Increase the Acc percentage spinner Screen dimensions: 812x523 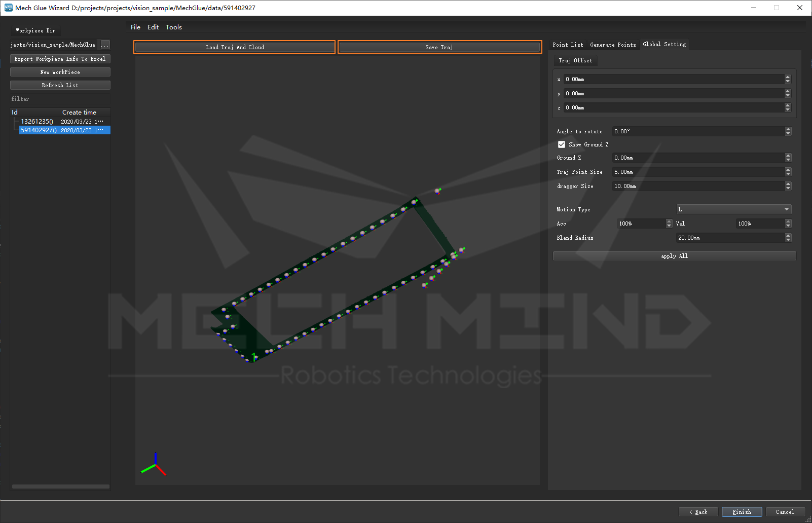click(669, 221)
